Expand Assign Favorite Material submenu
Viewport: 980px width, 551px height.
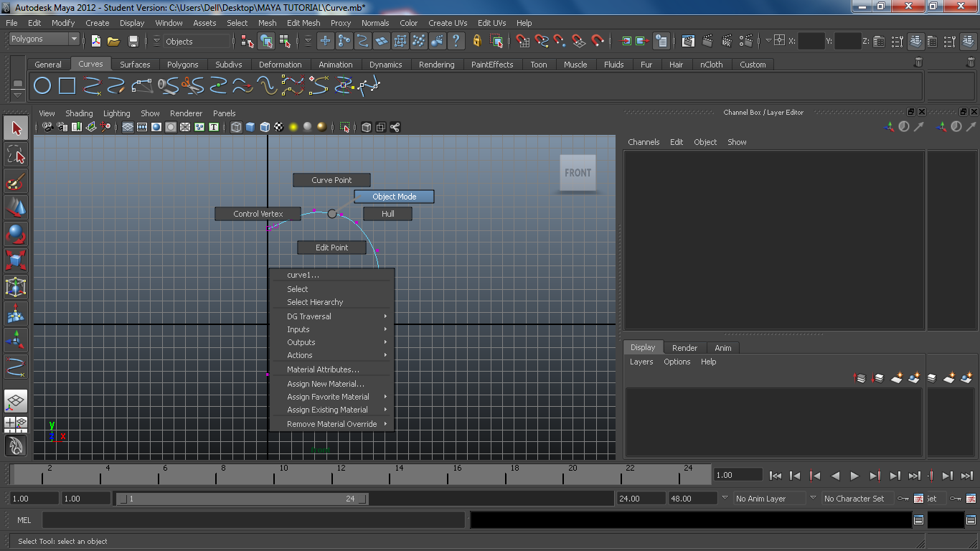pyautogui.click(x=332, y=397)
